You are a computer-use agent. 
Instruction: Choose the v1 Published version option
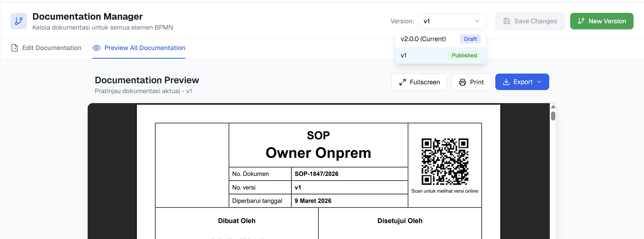(x=440, y=55)
